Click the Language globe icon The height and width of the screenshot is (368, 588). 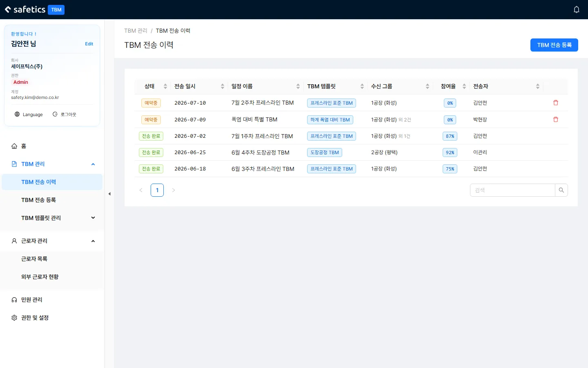point(17,114)
